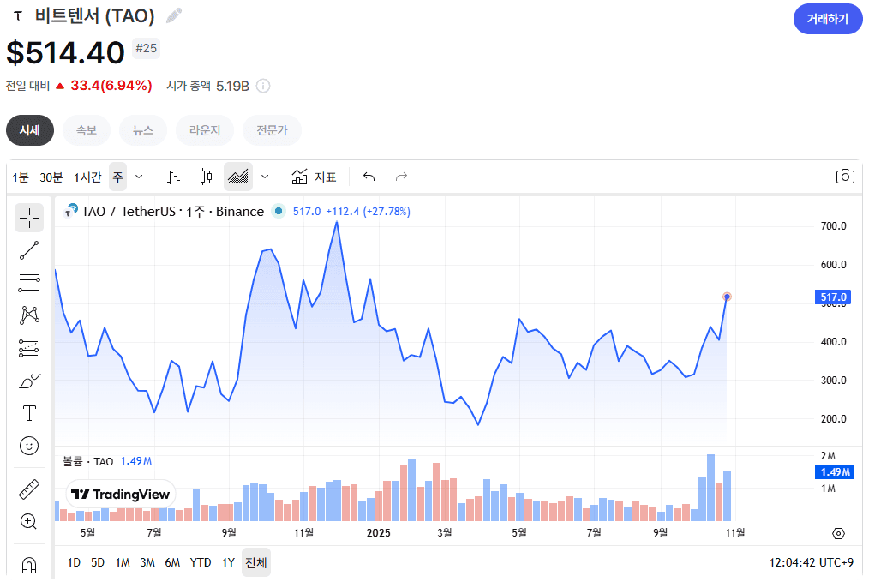This screenshot has height=588, width=869.
Task: Click the 33.4(6.94%) change value
Action: click(111, 86)
